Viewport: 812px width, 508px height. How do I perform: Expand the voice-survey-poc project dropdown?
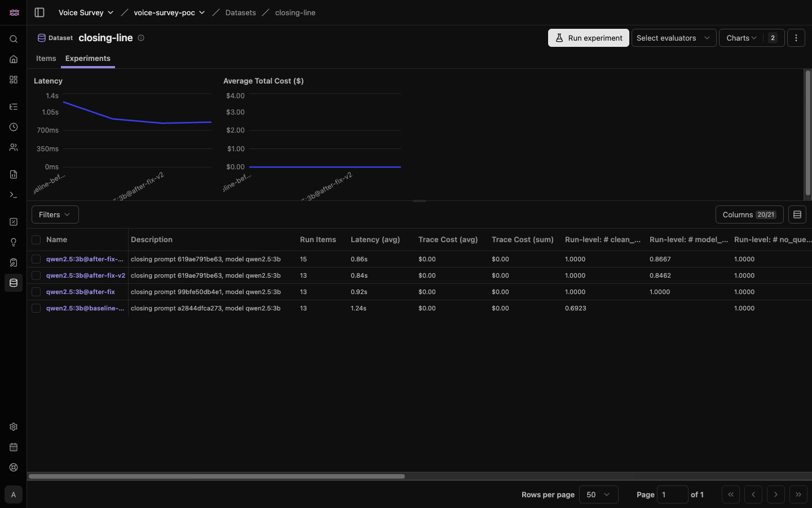tap(169, 12)
